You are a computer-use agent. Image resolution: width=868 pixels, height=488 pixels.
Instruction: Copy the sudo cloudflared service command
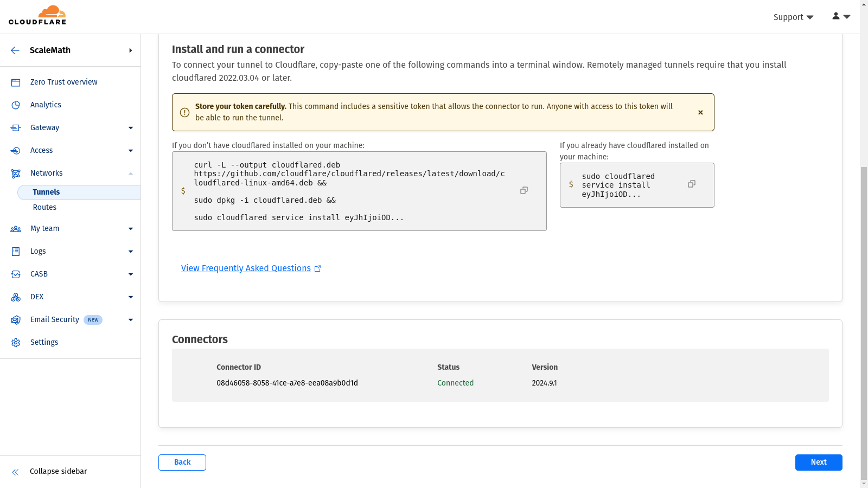[x=691, y=184]
